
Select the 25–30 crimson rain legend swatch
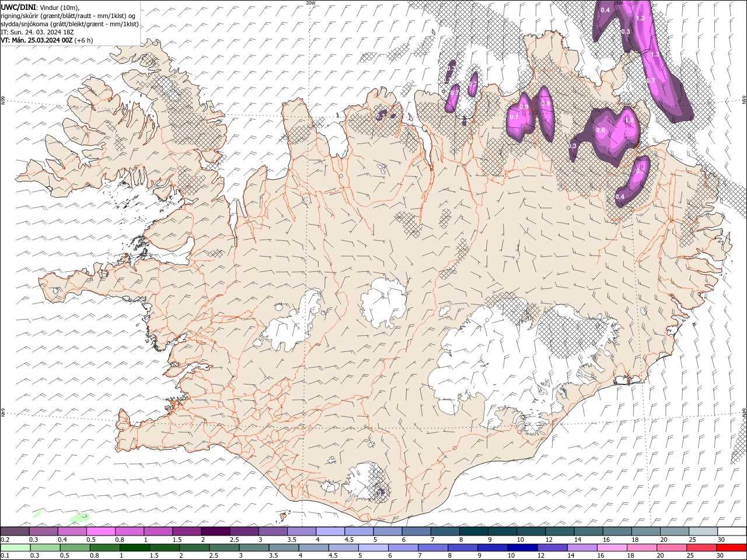701,548
